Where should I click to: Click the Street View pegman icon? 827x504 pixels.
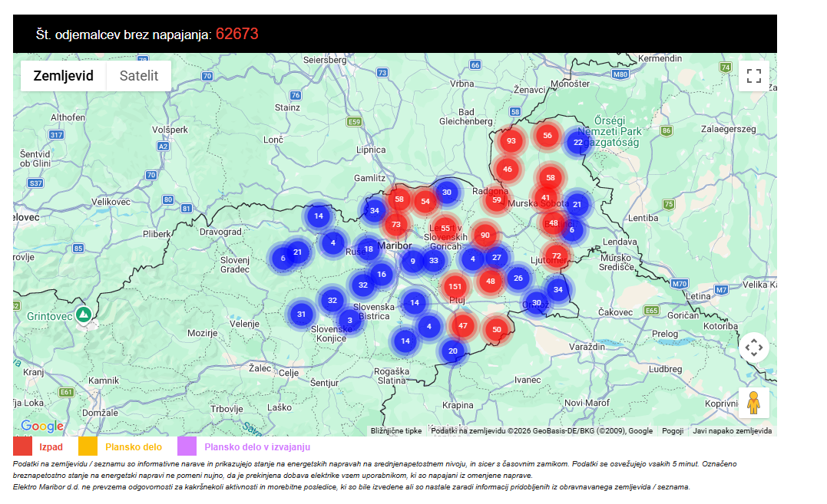coord(753,403)
